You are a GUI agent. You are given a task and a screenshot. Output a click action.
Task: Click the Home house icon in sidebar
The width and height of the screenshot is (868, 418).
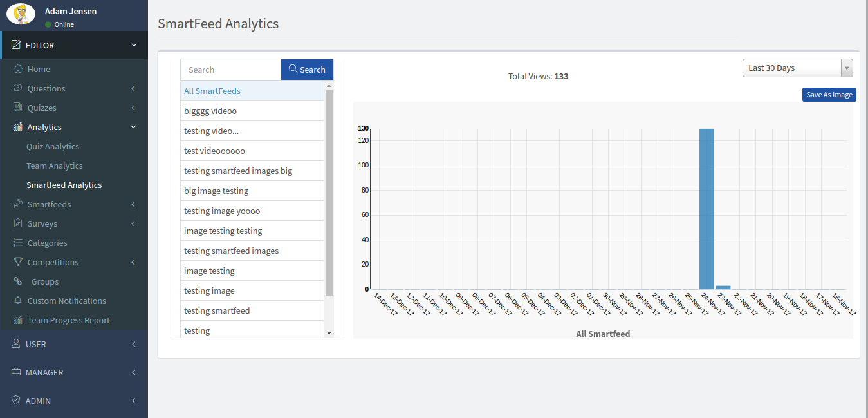click(18, 69)
